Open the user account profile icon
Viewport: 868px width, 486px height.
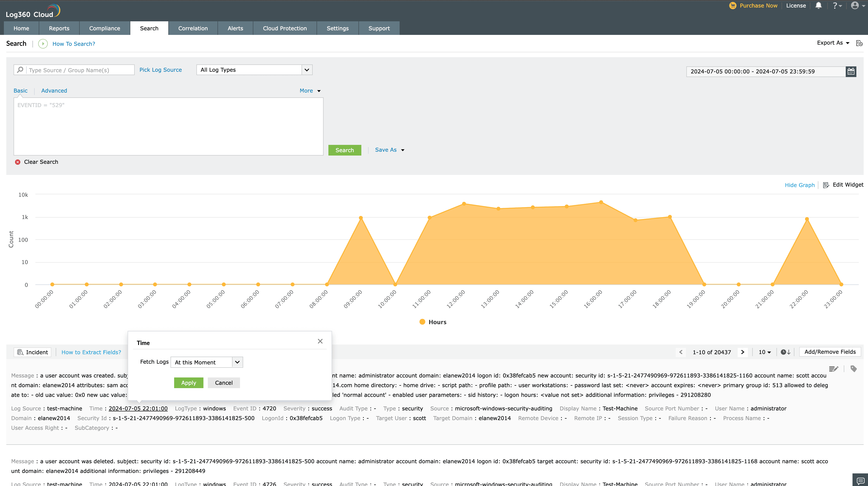point(855,5)
